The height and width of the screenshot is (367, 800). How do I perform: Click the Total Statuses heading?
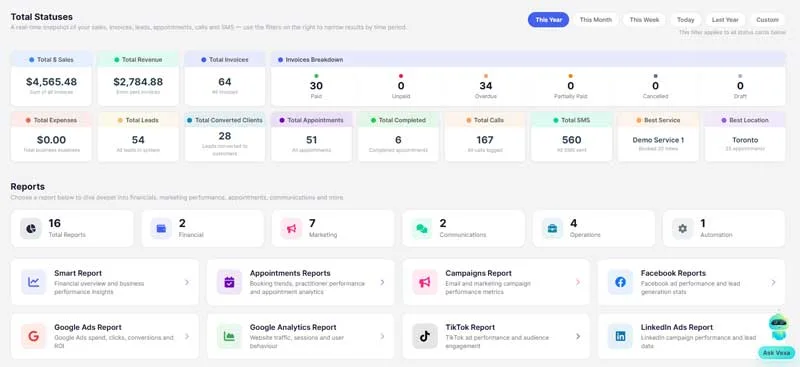point(42,17)
